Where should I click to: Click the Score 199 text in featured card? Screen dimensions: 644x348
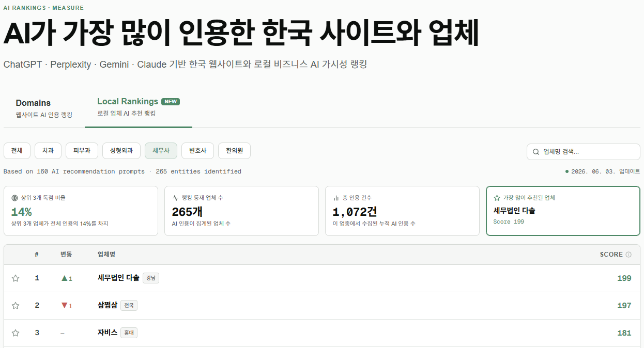(509, 222)
